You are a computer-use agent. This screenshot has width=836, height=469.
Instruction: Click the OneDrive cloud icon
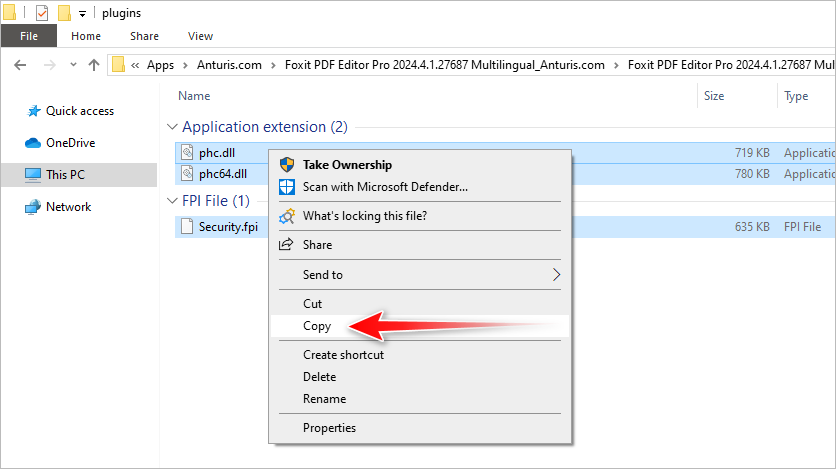[x=32, y=143]
